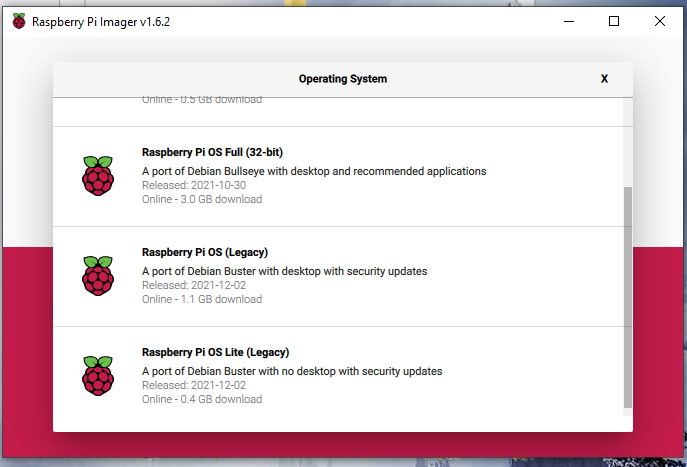Click 'A port of Debian Bullseye' description
The width and height of the screenshot is (687, 467).
314,171
